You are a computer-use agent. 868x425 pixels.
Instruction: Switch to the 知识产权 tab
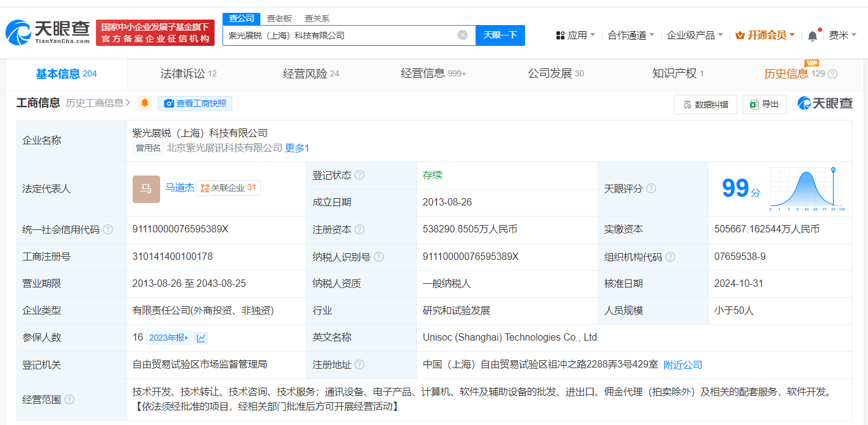pos(678,74)
